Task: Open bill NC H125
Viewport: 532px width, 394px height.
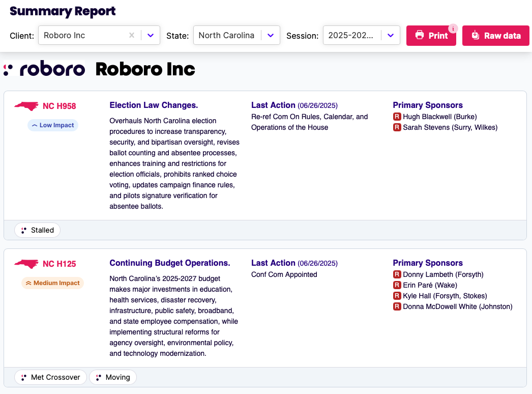Action: point(60,264)
